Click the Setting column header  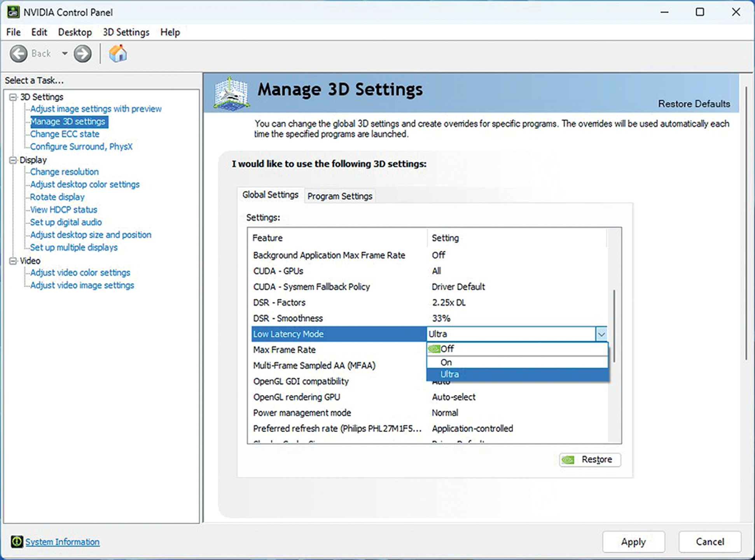[517, 238]
